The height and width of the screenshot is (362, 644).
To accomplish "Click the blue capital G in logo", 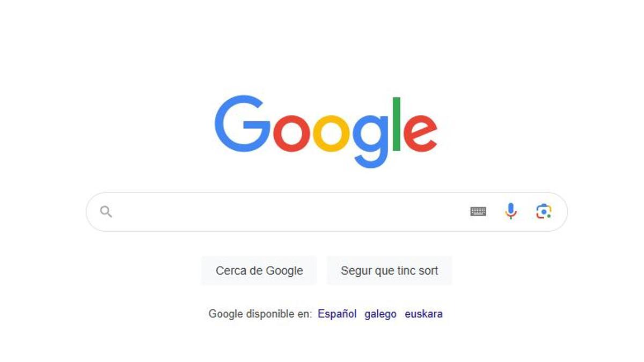I will [242, 124].
